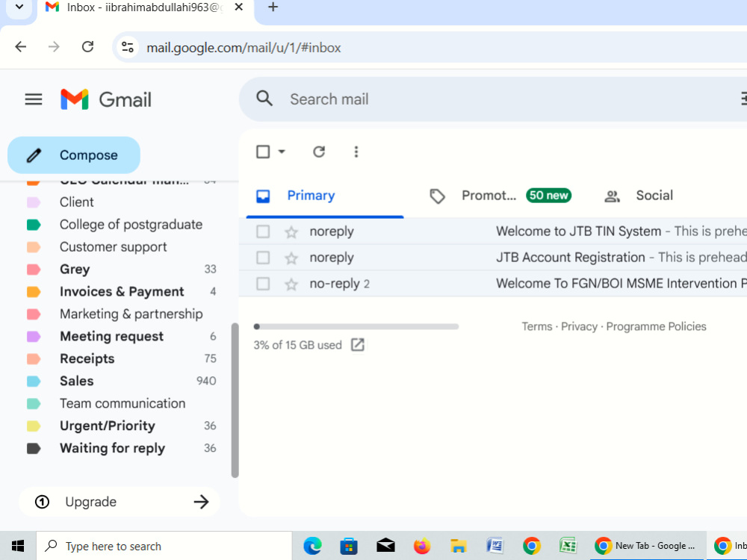
Task: Open the Grey label tag icon
Action: point(34,270)
